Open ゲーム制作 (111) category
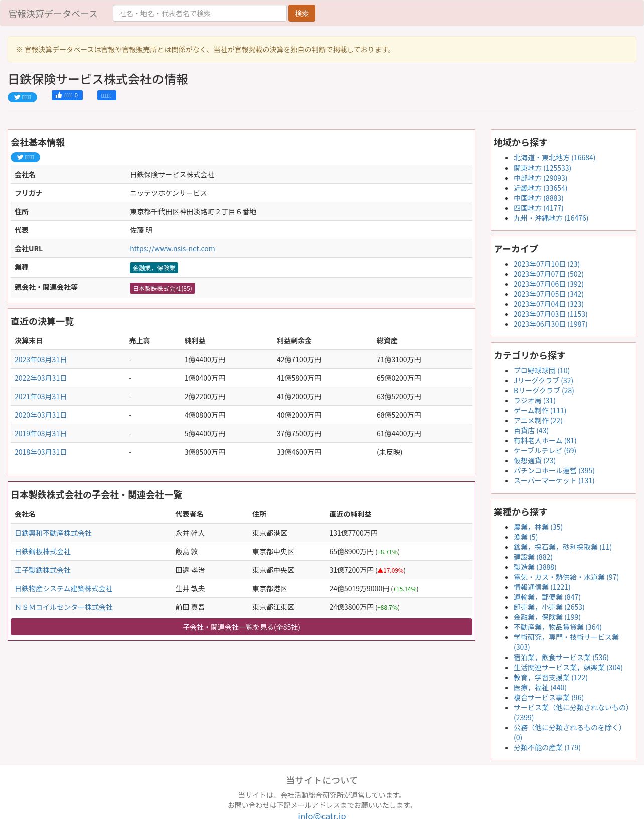Image resolution: width=644 pixels, height=819 pixels. coord(540,411)
